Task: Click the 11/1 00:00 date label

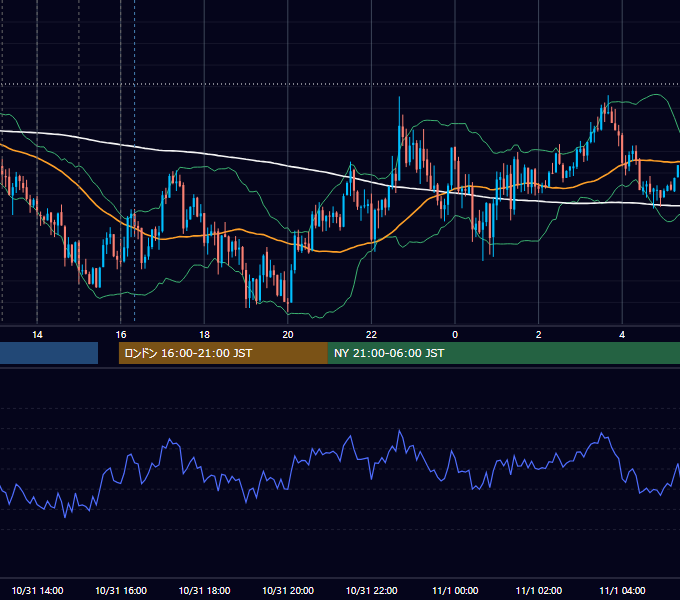Action: [455, 590]
